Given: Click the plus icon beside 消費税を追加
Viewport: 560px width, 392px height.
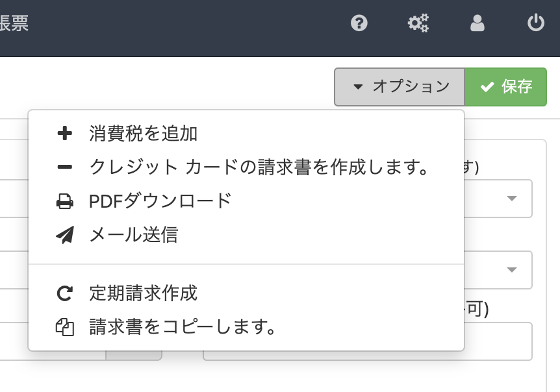Looking at the screenshot, I should point(65,134).
